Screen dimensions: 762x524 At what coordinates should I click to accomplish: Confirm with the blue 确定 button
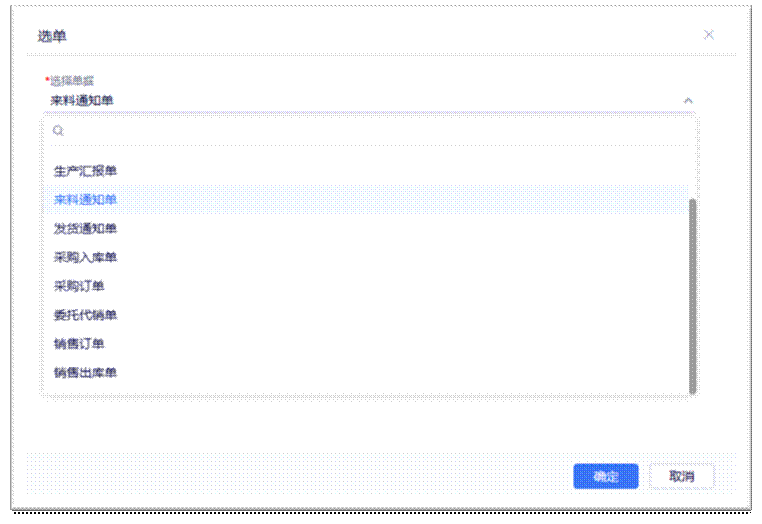coord(605,476)
